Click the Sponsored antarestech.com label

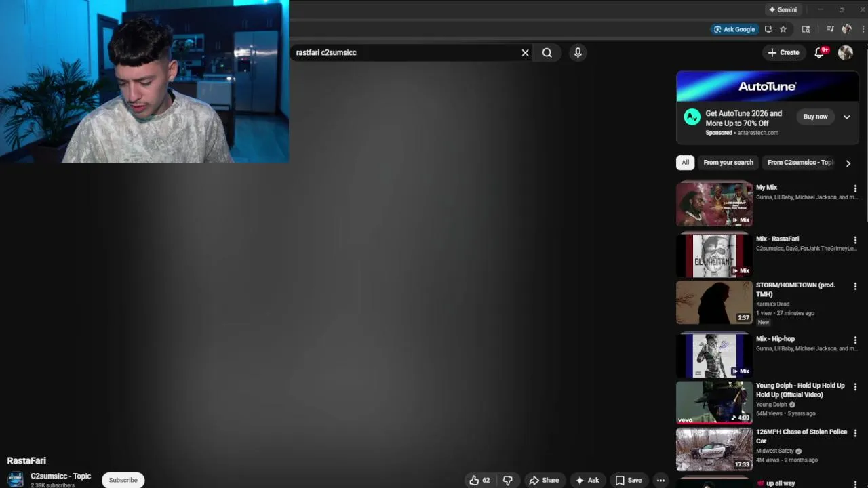click(x=742, y=133)
